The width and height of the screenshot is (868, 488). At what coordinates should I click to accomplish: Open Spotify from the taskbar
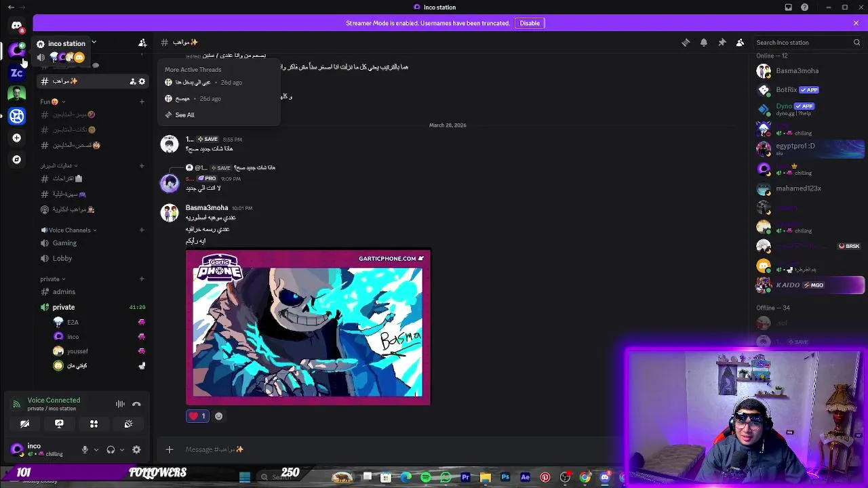click(426, 477)
